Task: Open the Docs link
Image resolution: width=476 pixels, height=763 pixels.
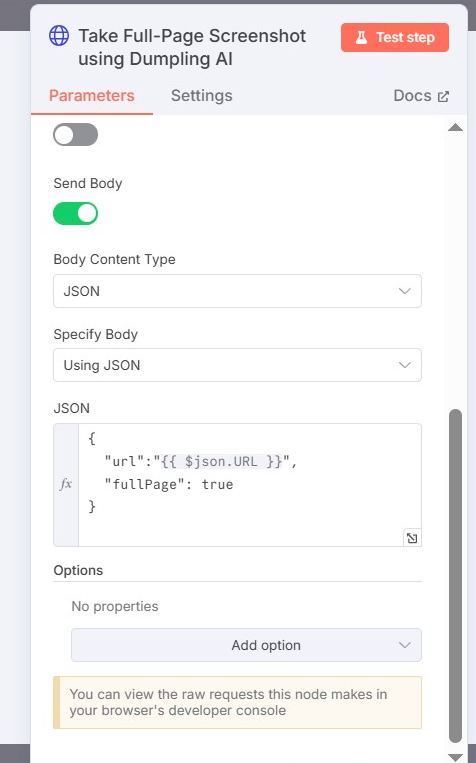Action: coord(421,96)
